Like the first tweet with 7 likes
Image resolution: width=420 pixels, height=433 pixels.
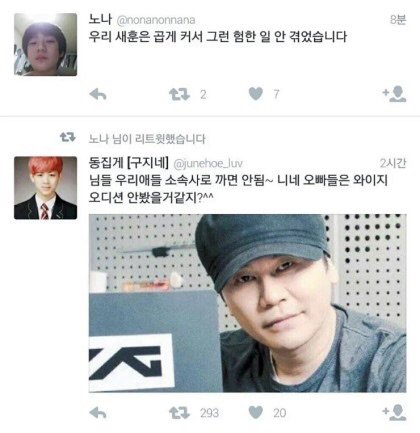coord(256,94)
